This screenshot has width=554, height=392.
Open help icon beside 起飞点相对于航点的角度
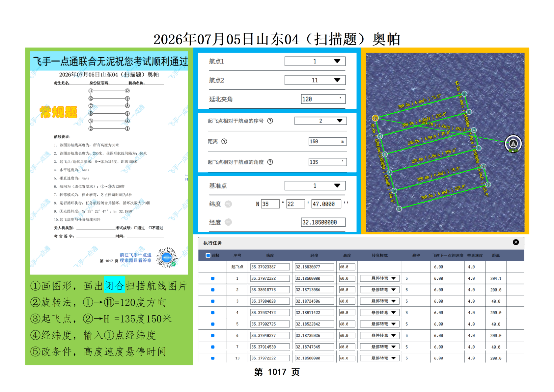click(270, 162)
